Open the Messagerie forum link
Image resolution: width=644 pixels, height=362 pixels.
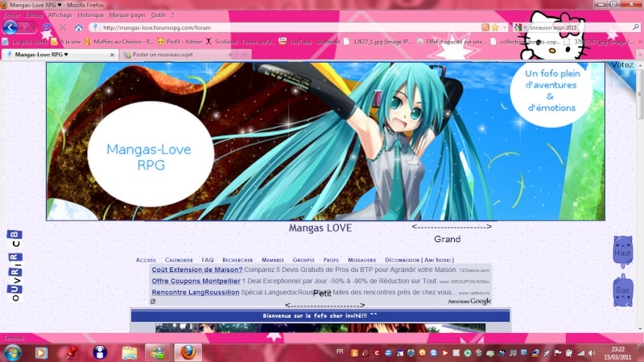(361, 260)
